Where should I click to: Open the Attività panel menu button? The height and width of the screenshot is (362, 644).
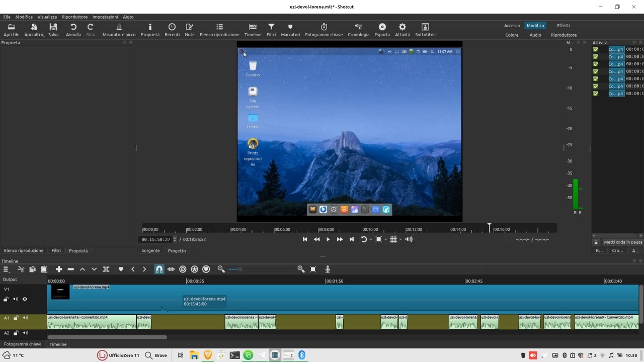click(596, 242)
